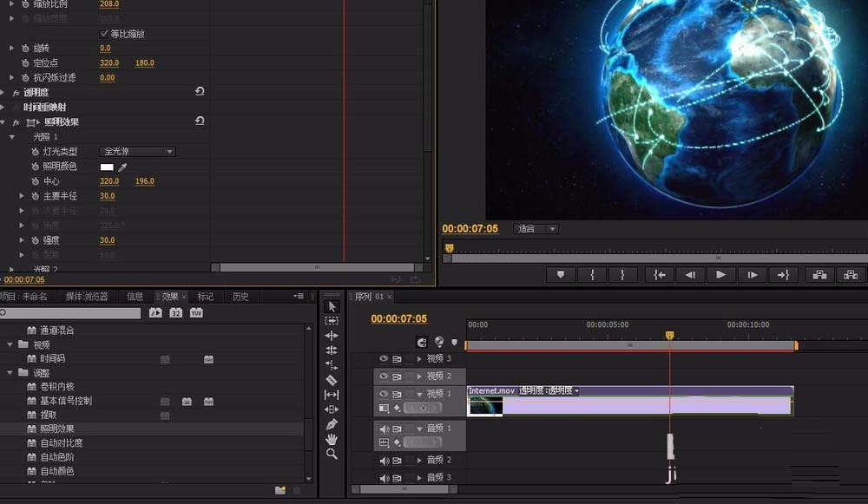Open the Effects panel flyout menu

coord(299,296)
